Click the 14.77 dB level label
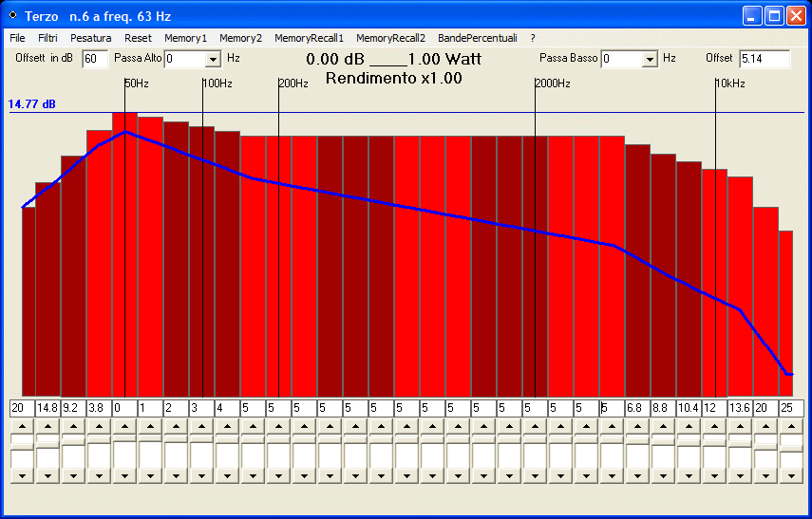 [x=32, y=104]
